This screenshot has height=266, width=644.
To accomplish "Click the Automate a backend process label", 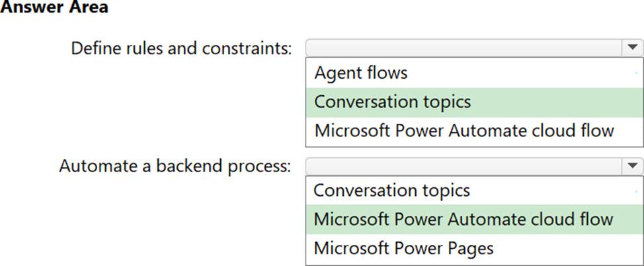I will tap(175, 166).
